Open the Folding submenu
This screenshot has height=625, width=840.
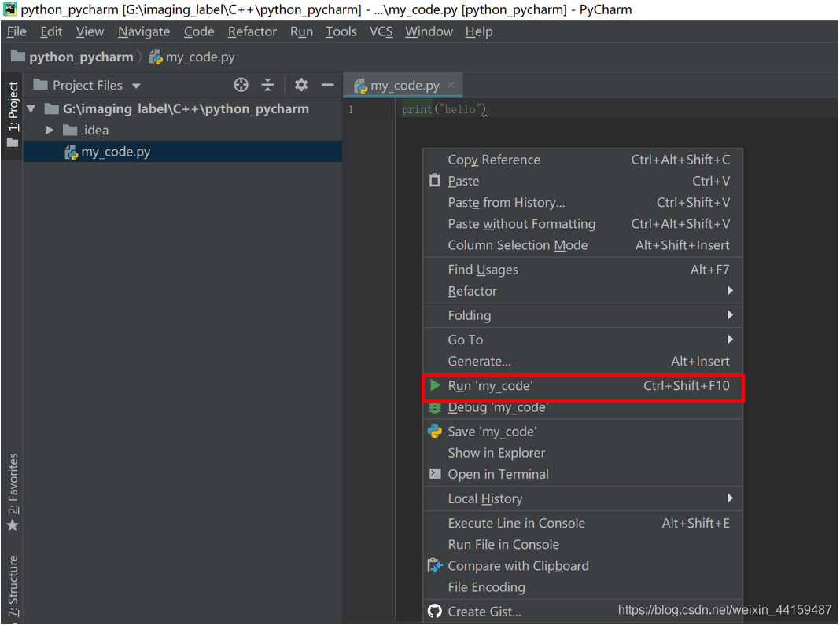click(583, 315)
